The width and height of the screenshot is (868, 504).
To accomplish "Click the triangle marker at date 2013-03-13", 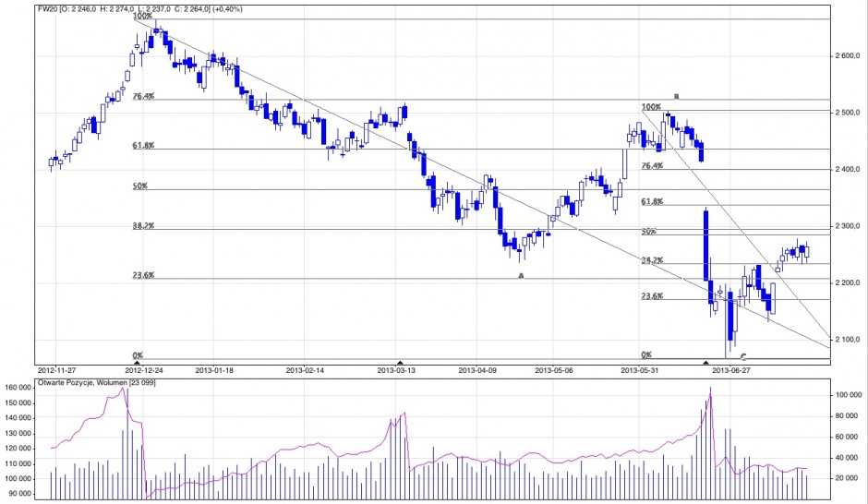I will click(399, 362).
